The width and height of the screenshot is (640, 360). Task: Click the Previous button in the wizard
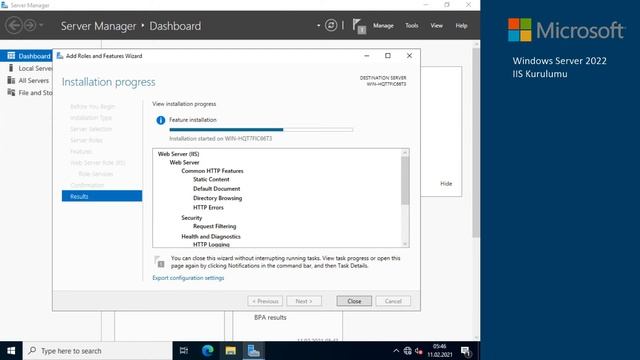pos(265,301)
